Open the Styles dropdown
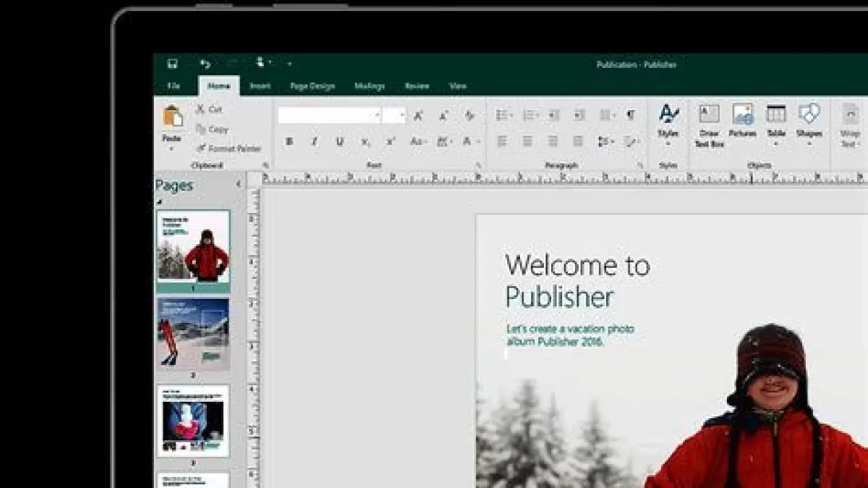Image resolution: width=868 pixels, height=488 pixels. (668, 143)
